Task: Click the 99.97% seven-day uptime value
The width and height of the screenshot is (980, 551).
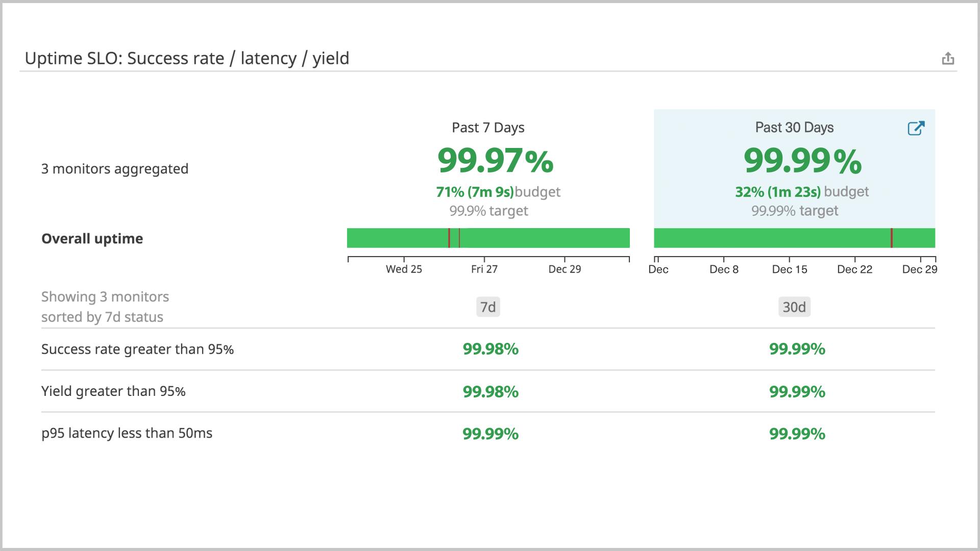Action: (x=495, y=161)
